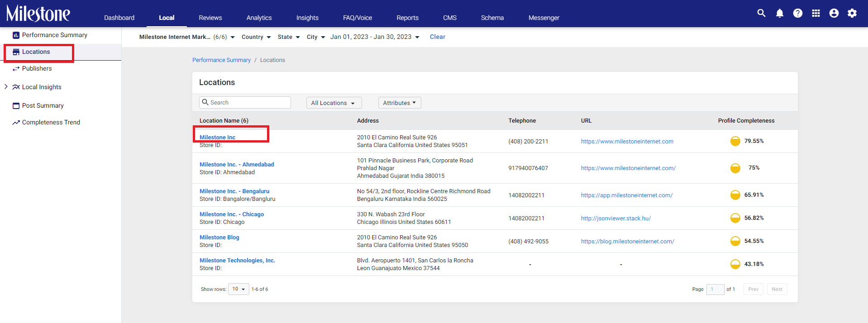Image resolution: width=868 pixels, height=323 pixels.
Task: Switch to the Messenger tab
Action: point(544,18)
